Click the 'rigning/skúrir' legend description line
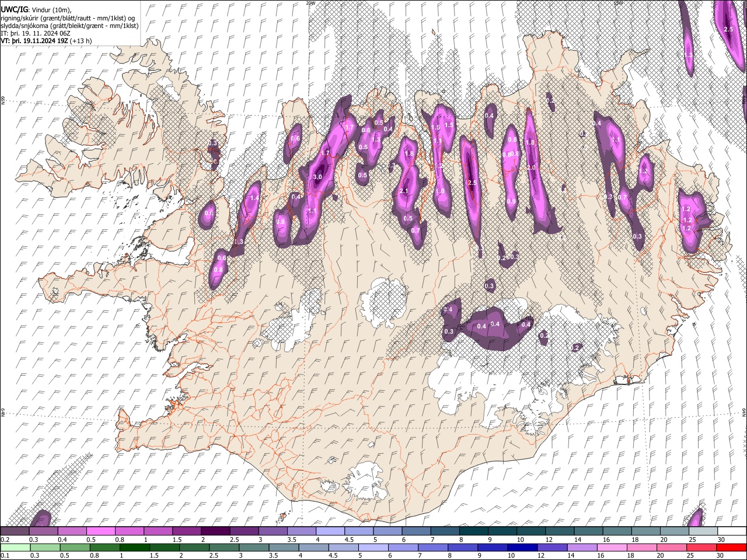The height and width of the screenshot is (560, 747). pyautogui.click(x=68, y=18)
